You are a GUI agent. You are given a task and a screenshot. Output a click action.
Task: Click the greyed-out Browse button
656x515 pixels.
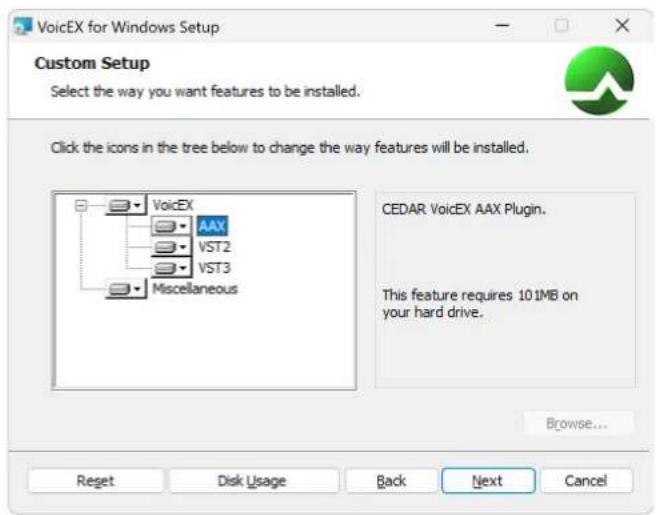(577, 423)
